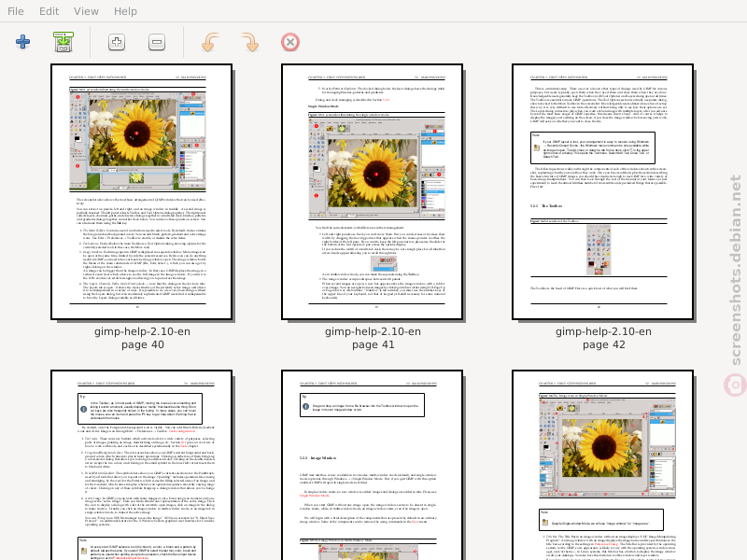
Task: Open the File menu
Action: (16, 11)
